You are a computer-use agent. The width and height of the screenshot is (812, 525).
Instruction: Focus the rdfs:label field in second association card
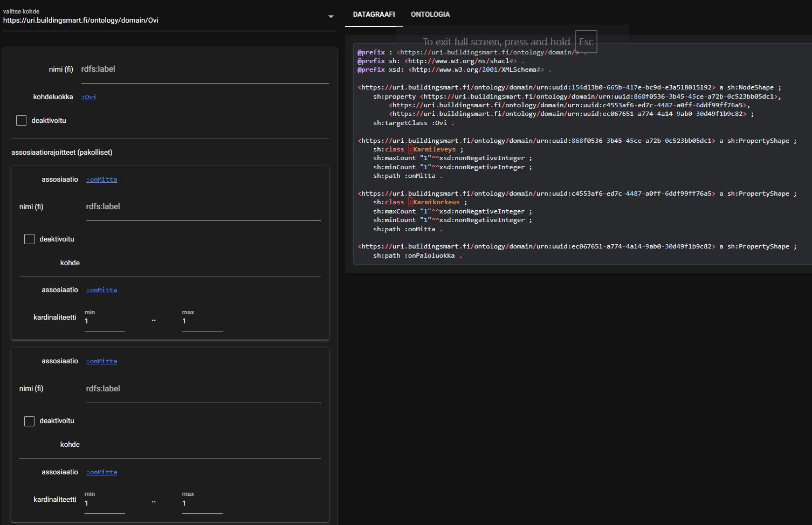click(x=203, y=389)
